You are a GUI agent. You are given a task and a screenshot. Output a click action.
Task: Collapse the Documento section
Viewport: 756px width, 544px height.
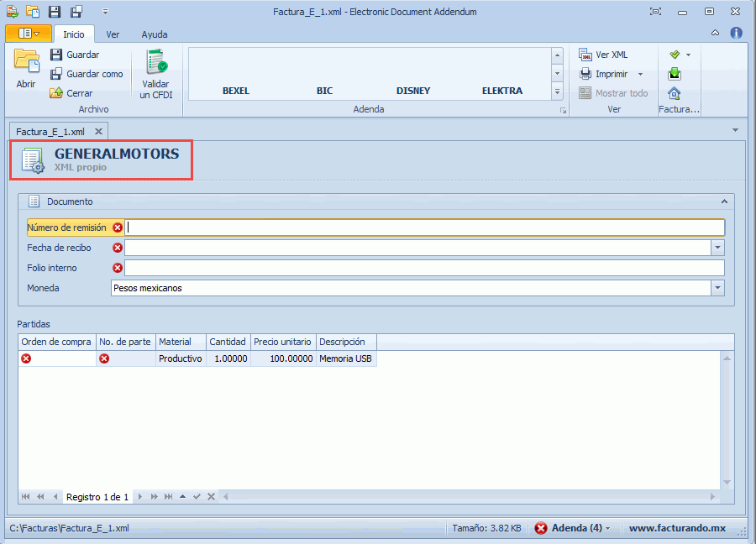724,201
